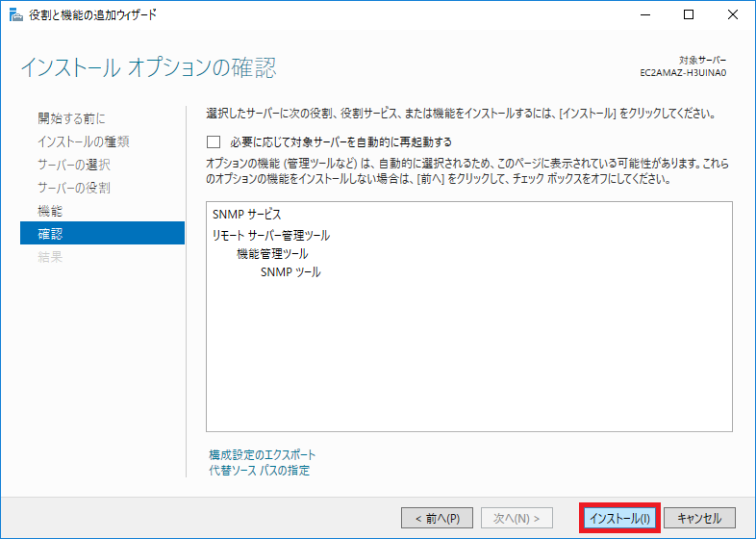Select the サーバーの選択 step
756x539 pixels.
[x=74, y=165]
